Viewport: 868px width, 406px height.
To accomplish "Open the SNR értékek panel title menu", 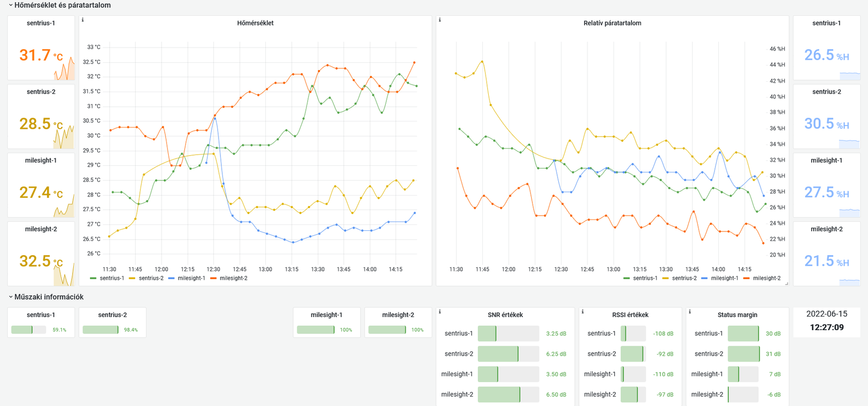I will [505, 315].
